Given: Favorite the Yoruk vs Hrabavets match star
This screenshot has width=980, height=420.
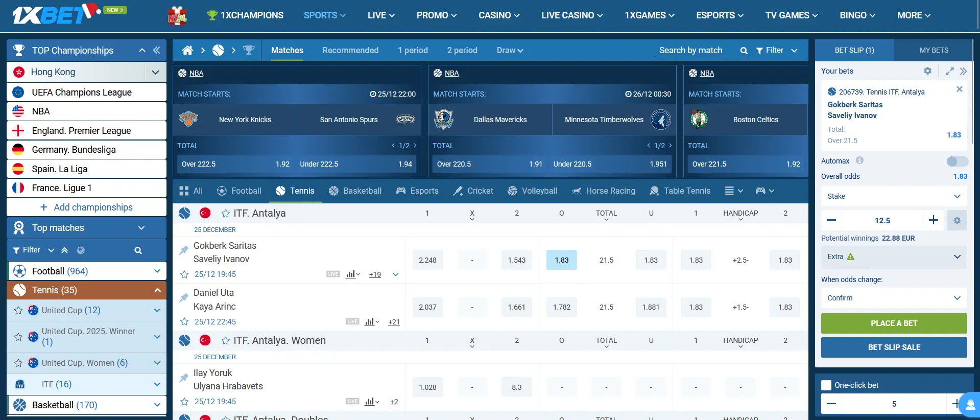Looking at the screenshot, I should click(x=184, y=402).
